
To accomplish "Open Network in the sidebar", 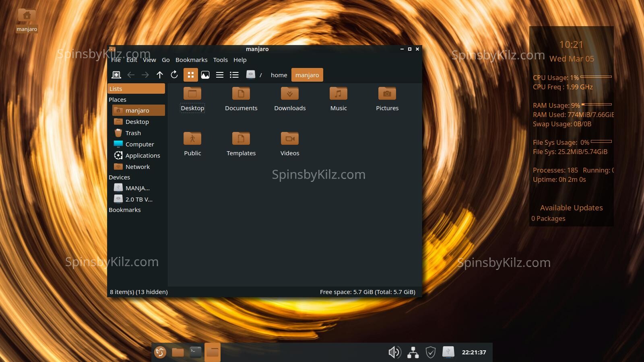I will (x=138, y=167).
